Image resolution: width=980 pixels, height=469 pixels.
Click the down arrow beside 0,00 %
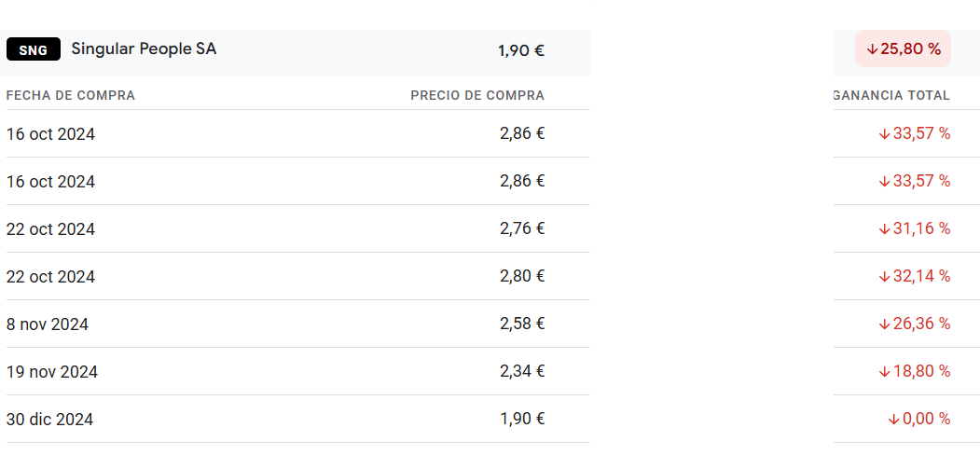coord(894,420)
